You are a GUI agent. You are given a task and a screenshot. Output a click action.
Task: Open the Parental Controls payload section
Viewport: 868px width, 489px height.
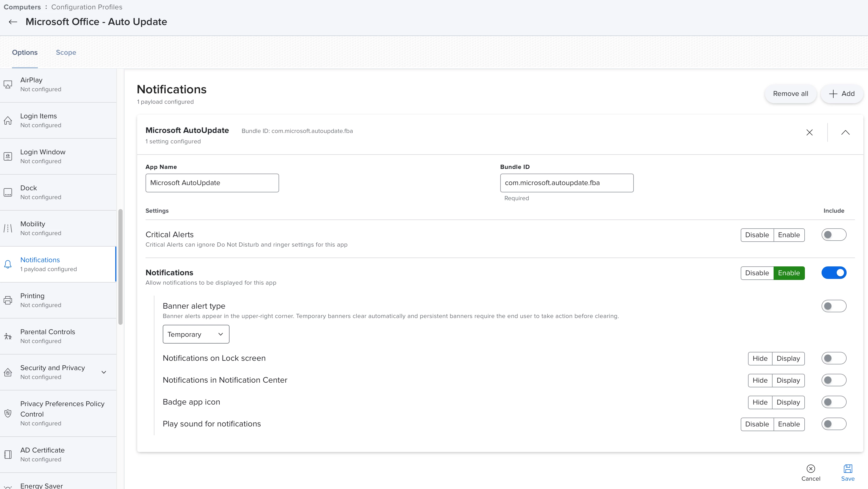click(x=58, y=337)
